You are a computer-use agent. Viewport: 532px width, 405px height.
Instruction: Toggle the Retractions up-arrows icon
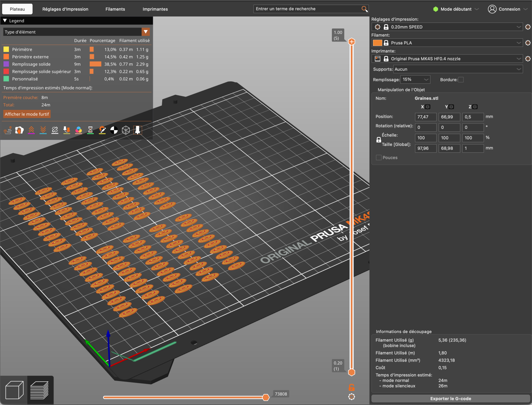tap(31, 130)
